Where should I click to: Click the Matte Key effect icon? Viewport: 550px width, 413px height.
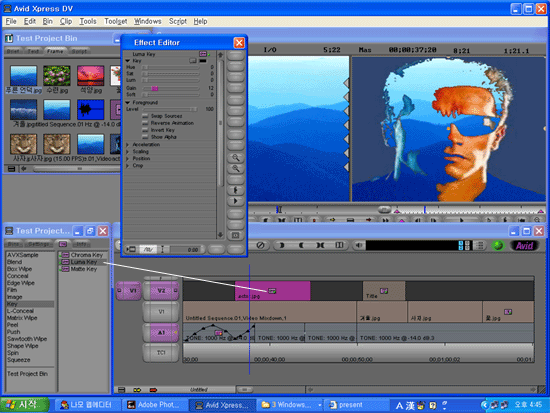65,269
